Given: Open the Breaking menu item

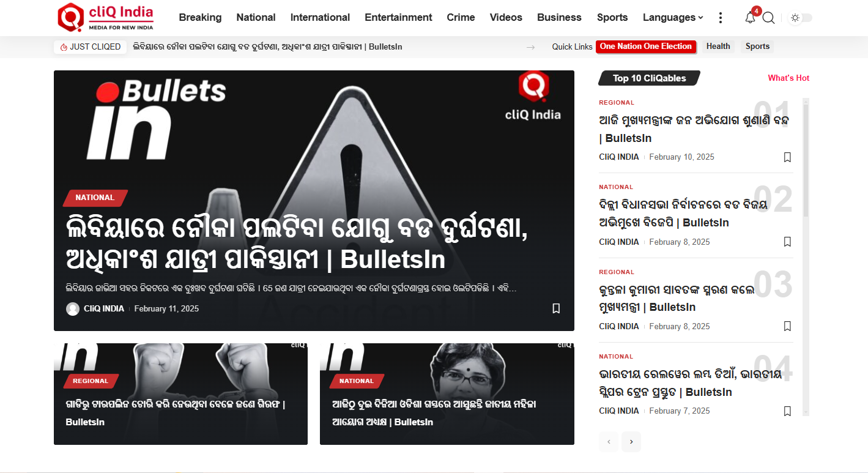Looking at the screenshot, I should (x=200, y=17).
